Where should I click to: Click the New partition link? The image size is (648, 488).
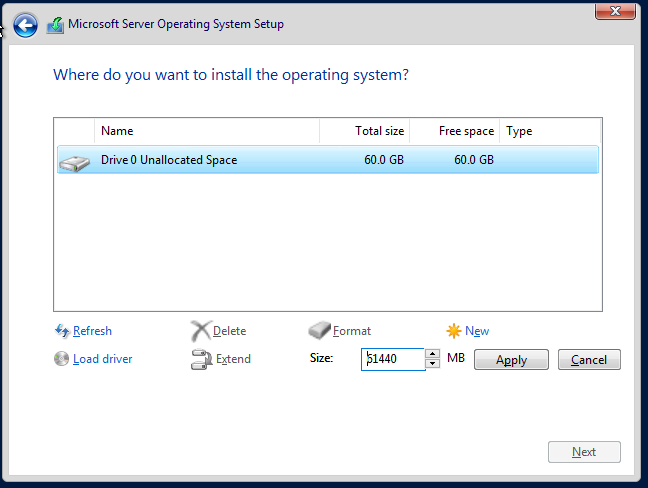[477, 331]
